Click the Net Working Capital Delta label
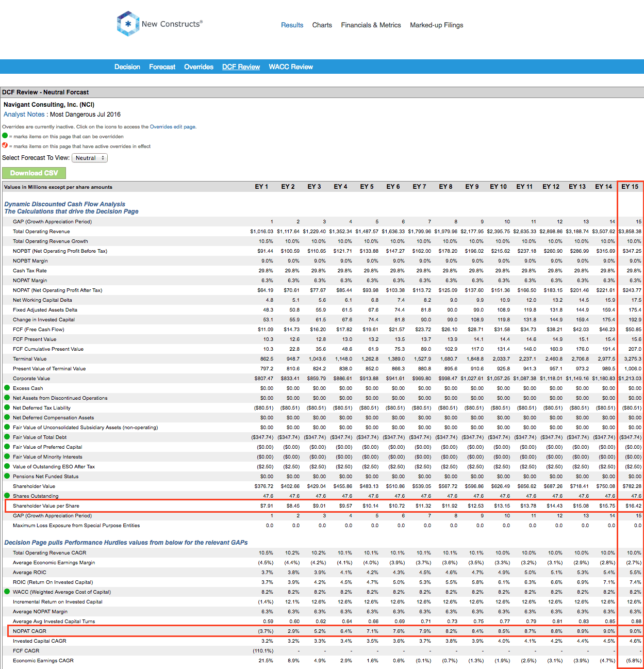 click(42, 300)
